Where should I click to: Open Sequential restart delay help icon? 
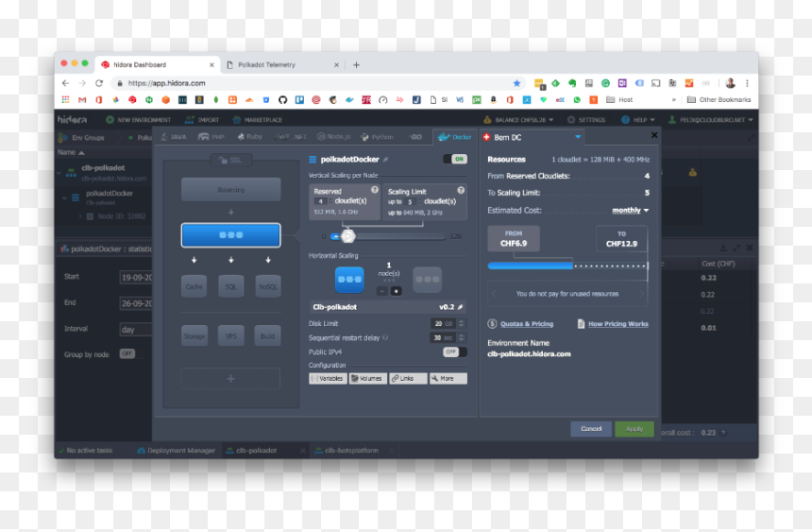[x=385, y=337]
